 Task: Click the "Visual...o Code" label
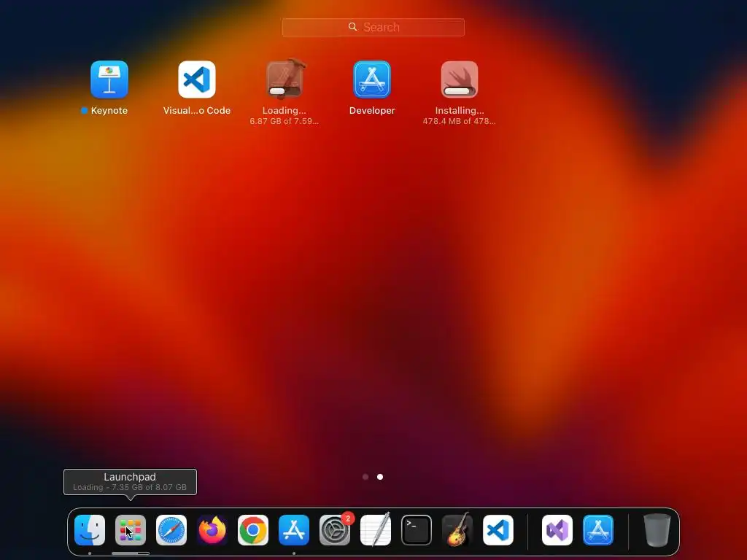[x=197, y=111]
